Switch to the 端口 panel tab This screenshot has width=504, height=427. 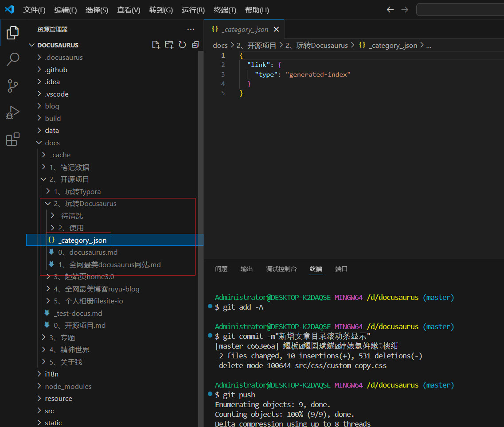[341, 269]
